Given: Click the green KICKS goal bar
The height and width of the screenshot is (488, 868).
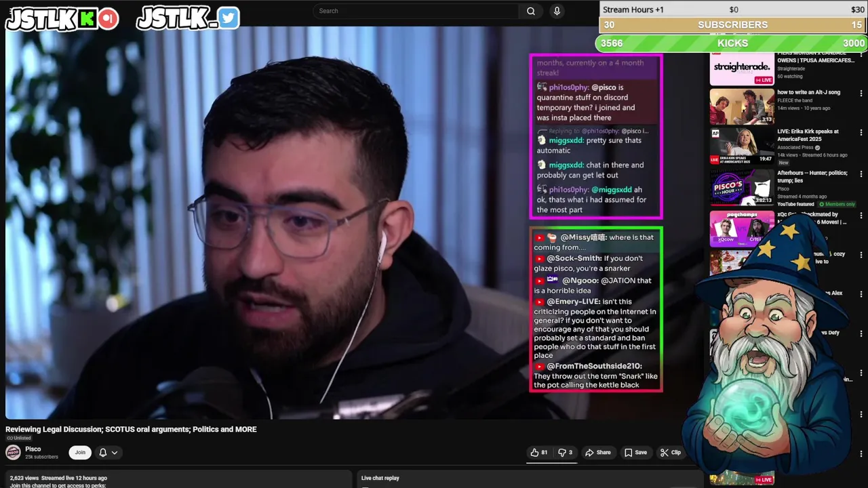Looking at the screenshot, I should pos(732,43).
